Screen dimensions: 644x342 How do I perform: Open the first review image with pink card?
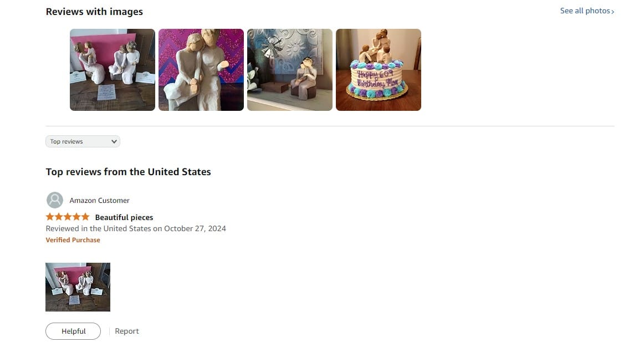[113, 70]
